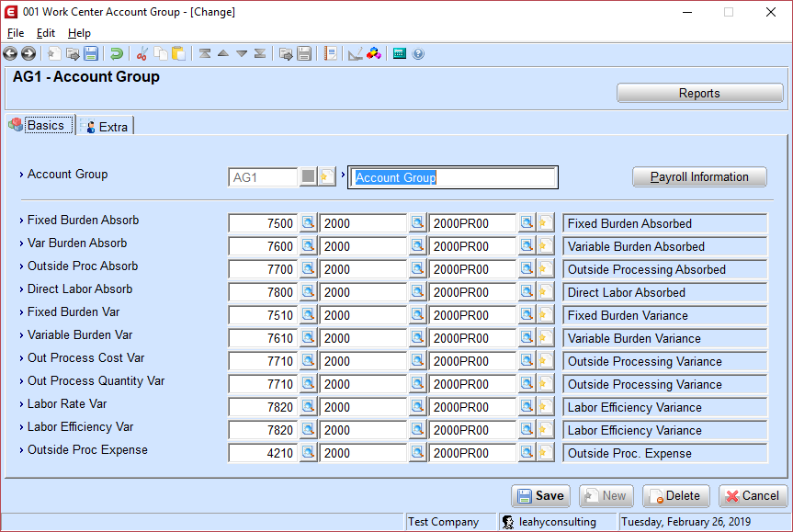Look up account 7510 for Fixed Burden Var
Viewport: 793px width, 532px height.
[308, 314]
